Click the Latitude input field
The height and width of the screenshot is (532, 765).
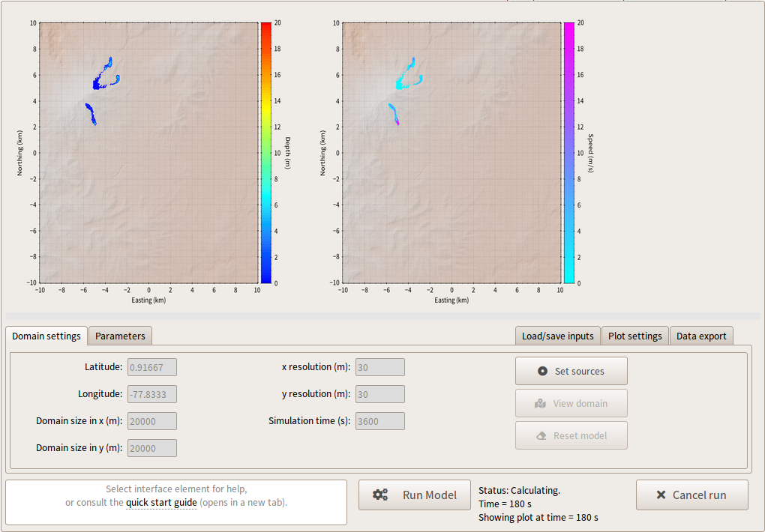151,367
